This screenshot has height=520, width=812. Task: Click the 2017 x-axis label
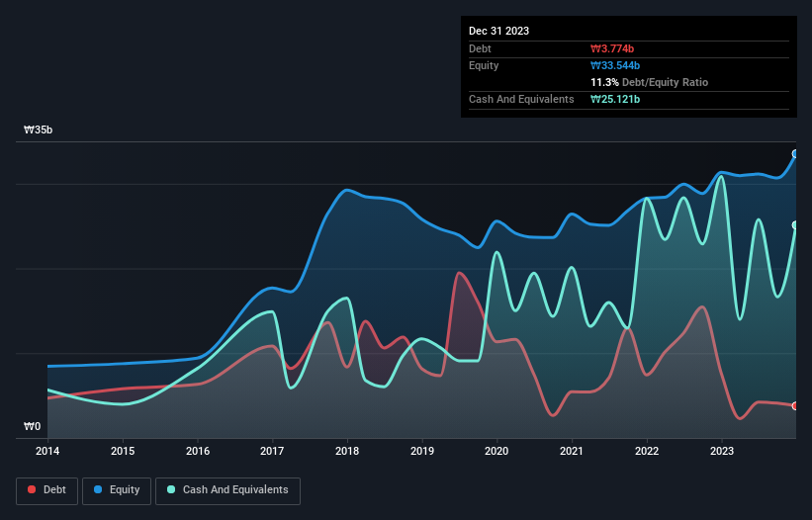(x=272, y=451)
